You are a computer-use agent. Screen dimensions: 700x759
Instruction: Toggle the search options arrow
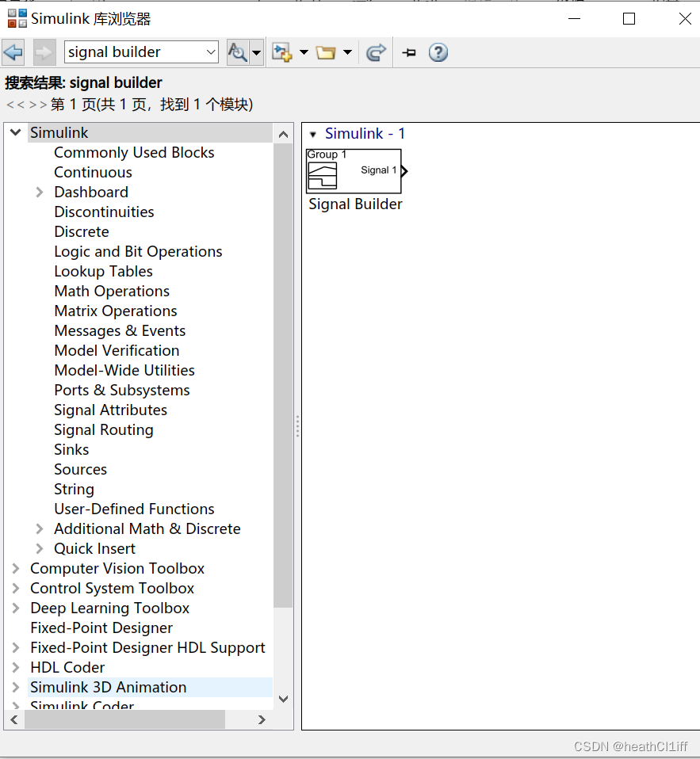pos(255,52)
